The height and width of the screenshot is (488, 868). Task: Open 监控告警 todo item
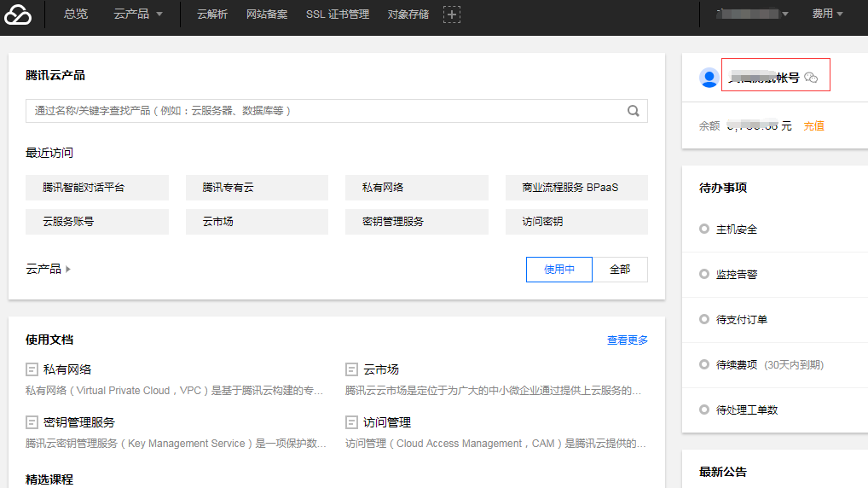click(736, 274)
